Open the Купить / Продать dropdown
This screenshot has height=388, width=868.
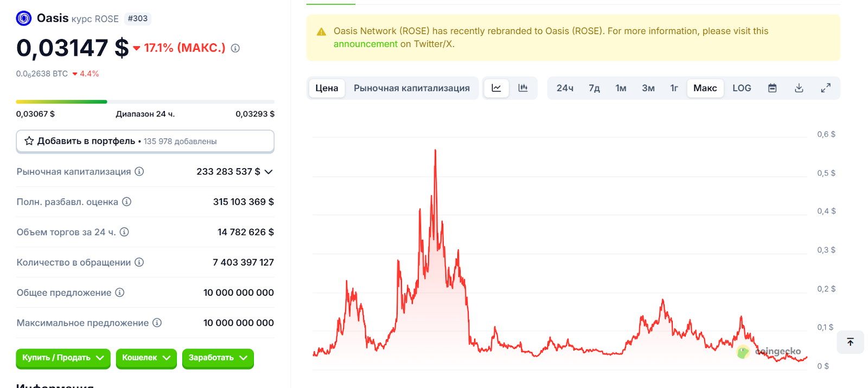63,358
